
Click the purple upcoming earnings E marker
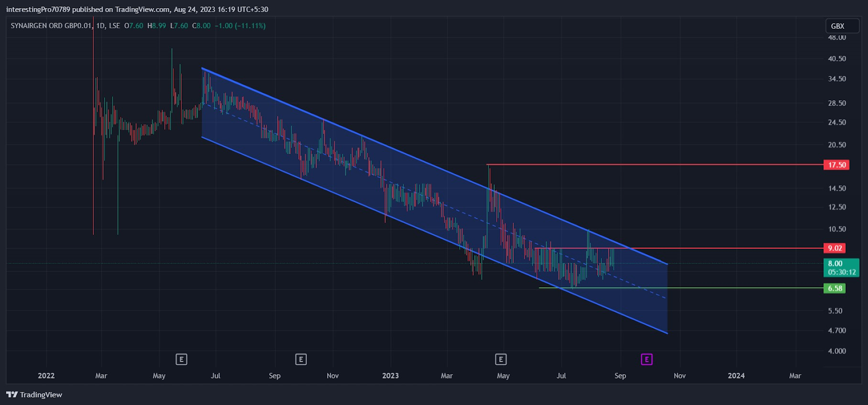click(646, 359)
